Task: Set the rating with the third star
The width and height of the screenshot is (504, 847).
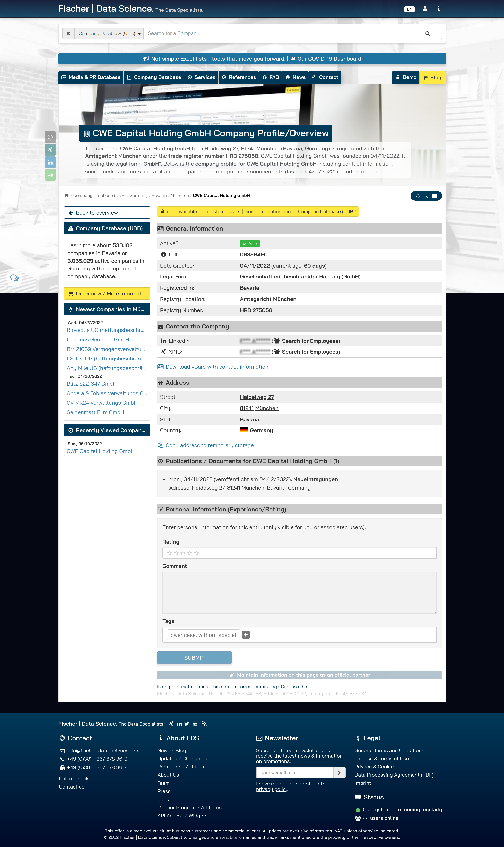Action: 183,553
